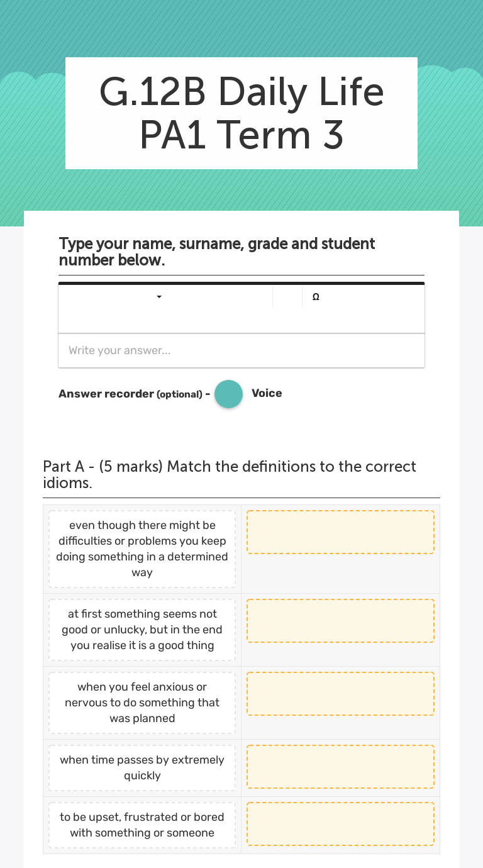Click the teal Voice recorder circle

coord(228,394)
